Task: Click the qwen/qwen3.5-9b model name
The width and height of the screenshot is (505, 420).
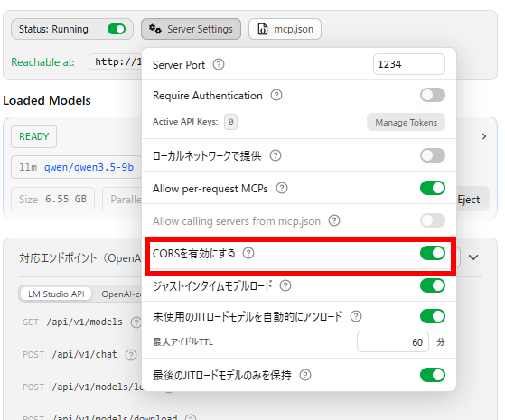Action: pyautogui.click(x=89, y=167)
